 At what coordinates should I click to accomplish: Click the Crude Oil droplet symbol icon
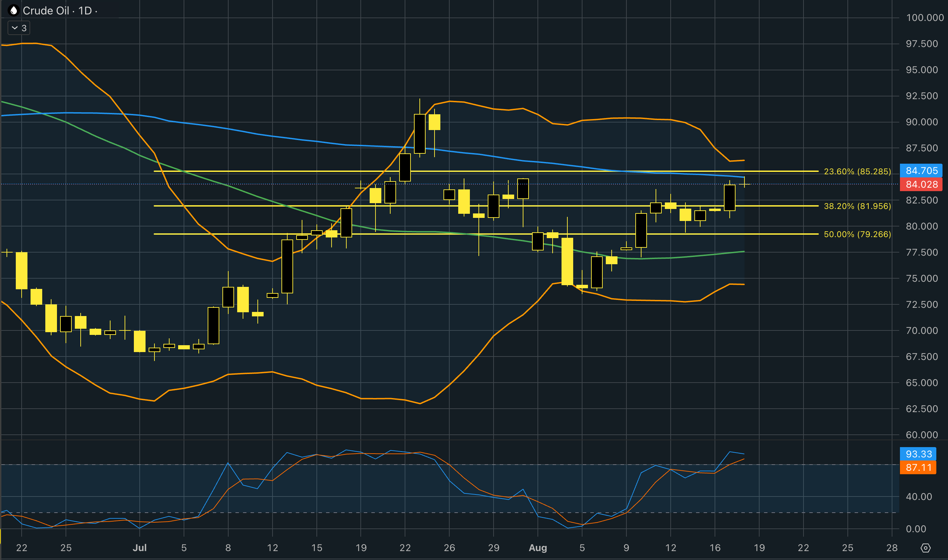[x=14, y=11]
